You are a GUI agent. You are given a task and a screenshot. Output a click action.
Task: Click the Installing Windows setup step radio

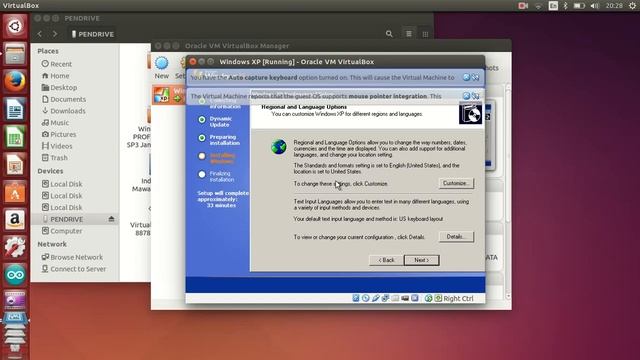[202, 156]
